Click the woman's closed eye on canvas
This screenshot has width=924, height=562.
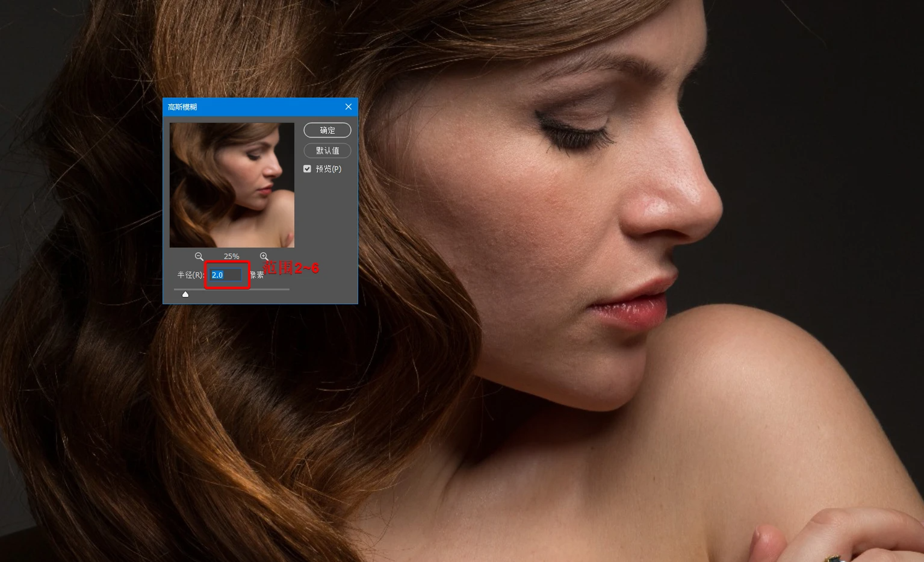point(572,136)
